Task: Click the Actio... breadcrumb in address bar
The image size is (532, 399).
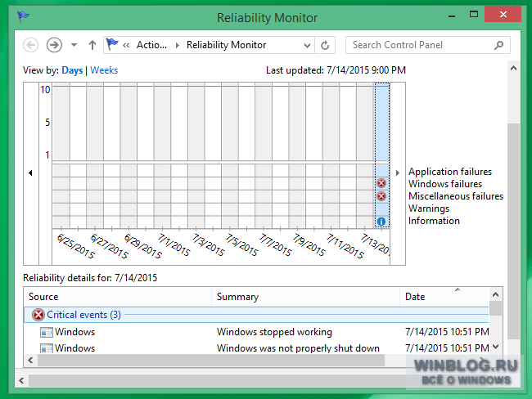Action: 151,45
